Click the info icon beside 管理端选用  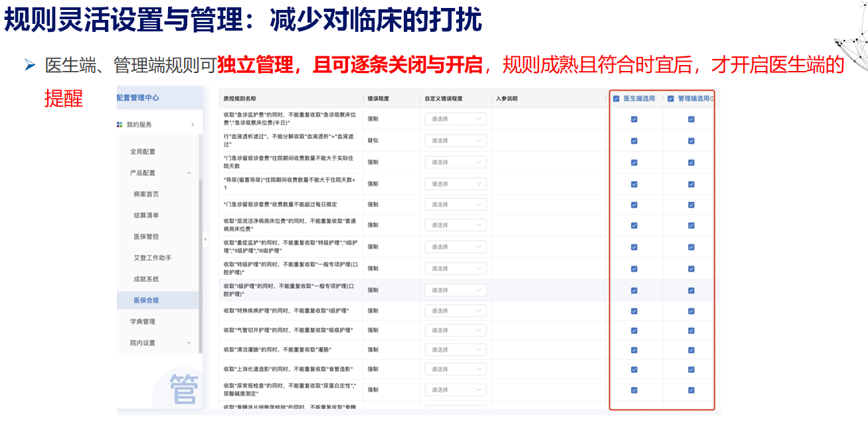click(x=712, y=99)
